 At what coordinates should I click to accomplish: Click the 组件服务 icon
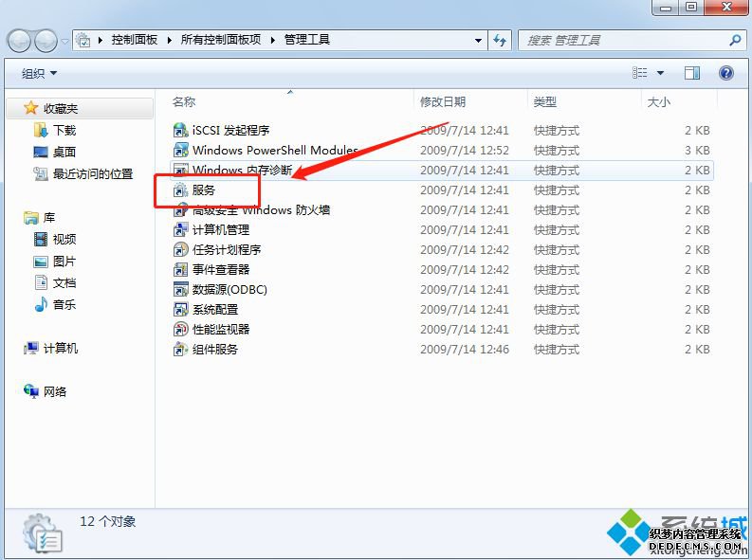click(x=180, y=349)
